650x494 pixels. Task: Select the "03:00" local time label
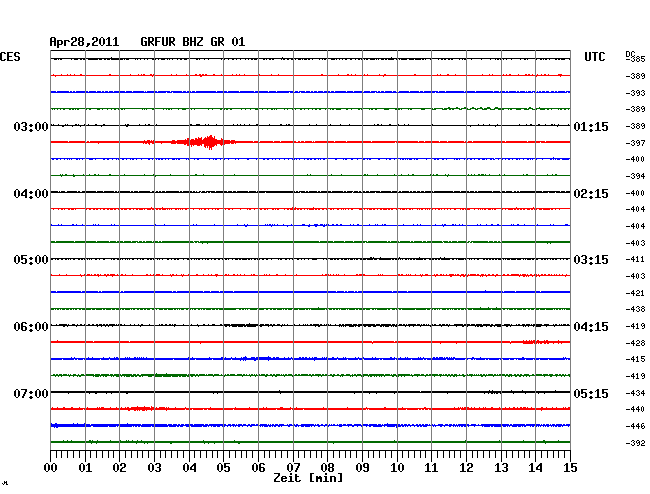(31, 126)
